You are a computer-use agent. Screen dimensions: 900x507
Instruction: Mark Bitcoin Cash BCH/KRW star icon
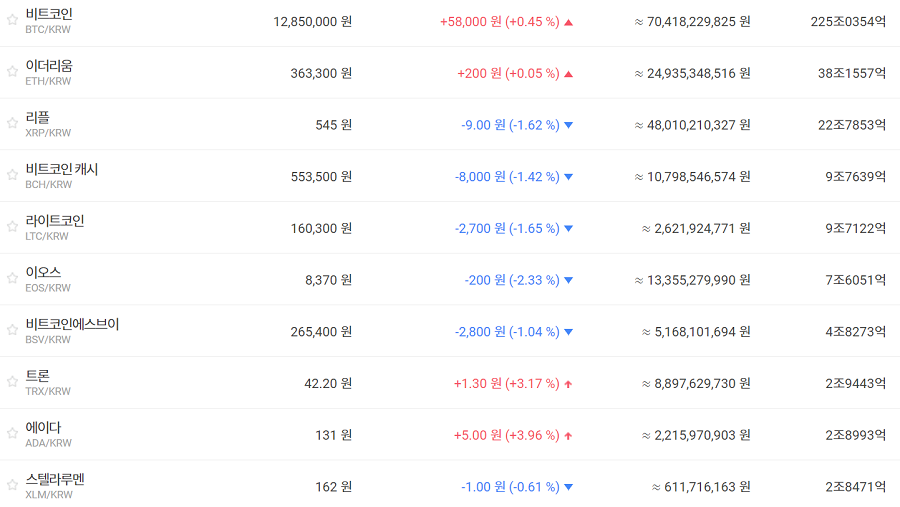click(12, 176)
